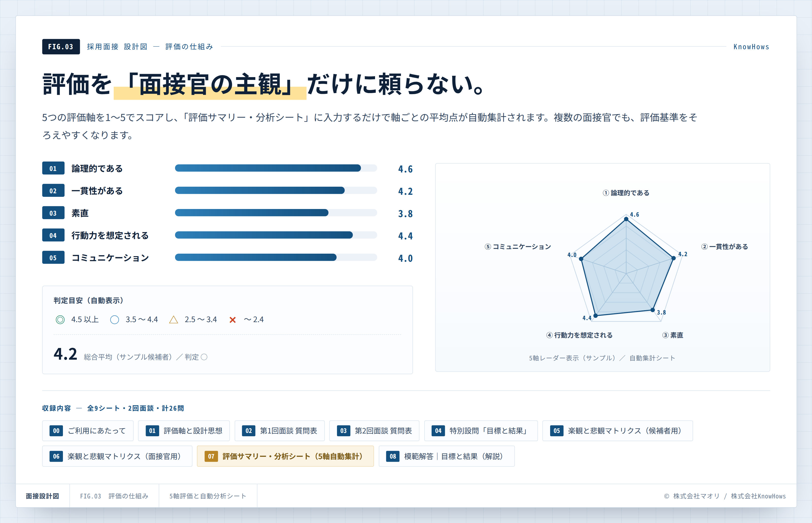The height and width of the screenshot is (523, 812).
Task: Click the double-circle icon for 4.5 以上
Action: [x=60, y=320]
